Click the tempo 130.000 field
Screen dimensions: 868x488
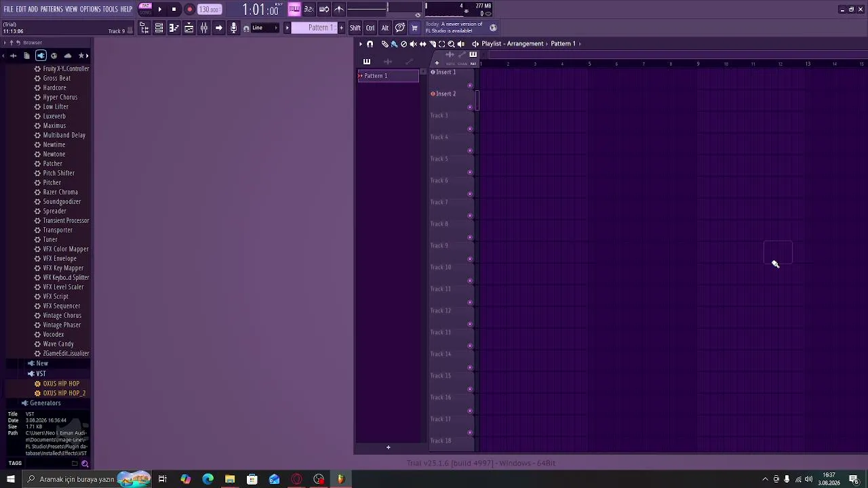pos(209,9)
